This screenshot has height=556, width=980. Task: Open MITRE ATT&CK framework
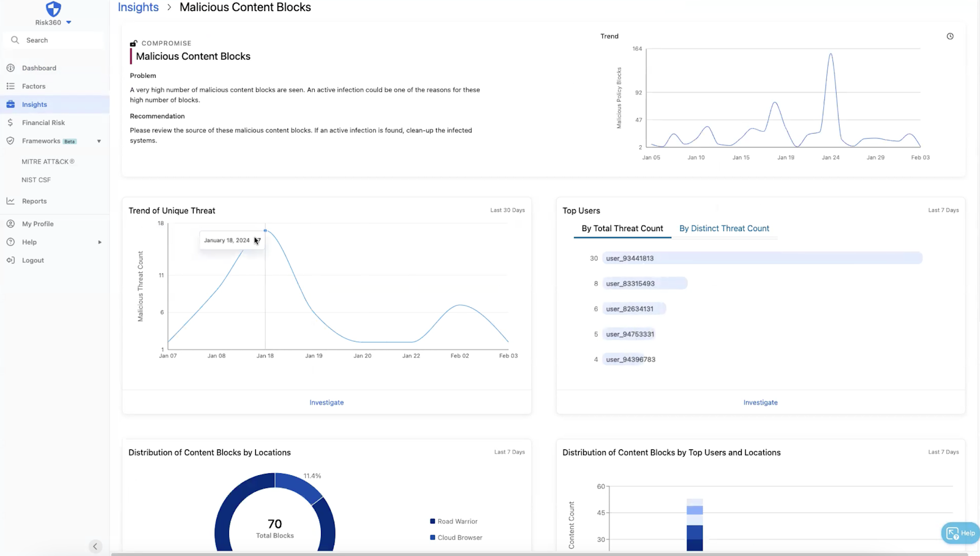click(x=48, y=162)
